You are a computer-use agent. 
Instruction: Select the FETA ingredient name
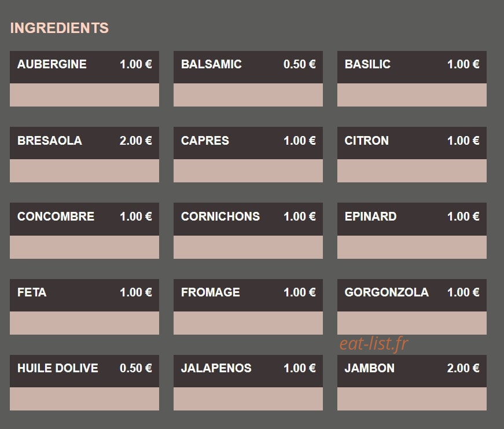32,292
